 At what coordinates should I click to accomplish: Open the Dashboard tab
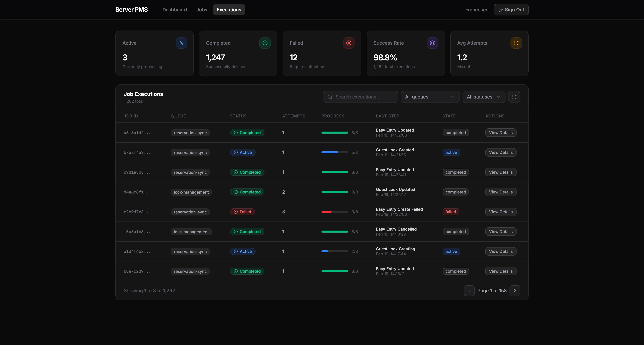pos(174,10)
